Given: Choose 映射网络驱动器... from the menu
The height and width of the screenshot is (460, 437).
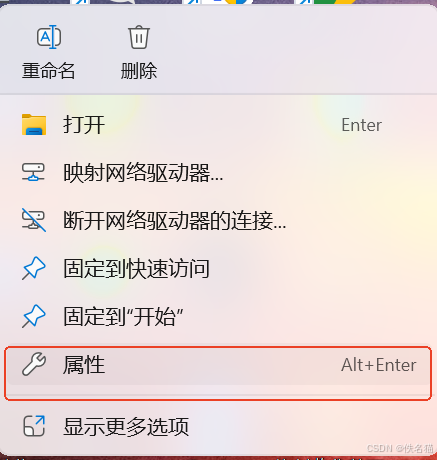Looking at the screenshot, I should [218, 173].
